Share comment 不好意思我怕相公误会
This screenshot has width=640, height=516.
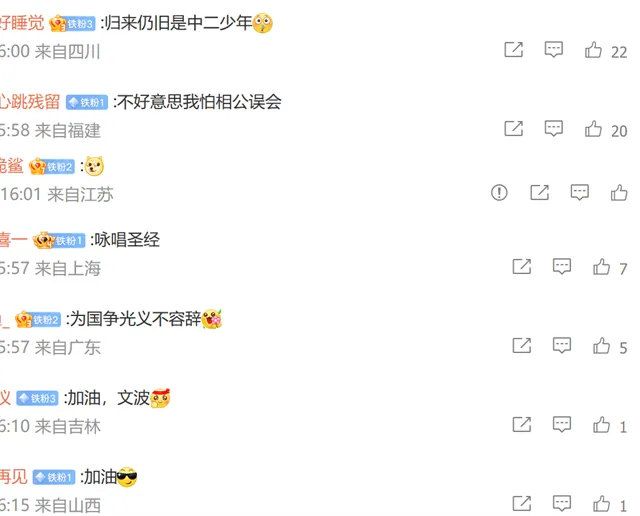tap(513, 129)
